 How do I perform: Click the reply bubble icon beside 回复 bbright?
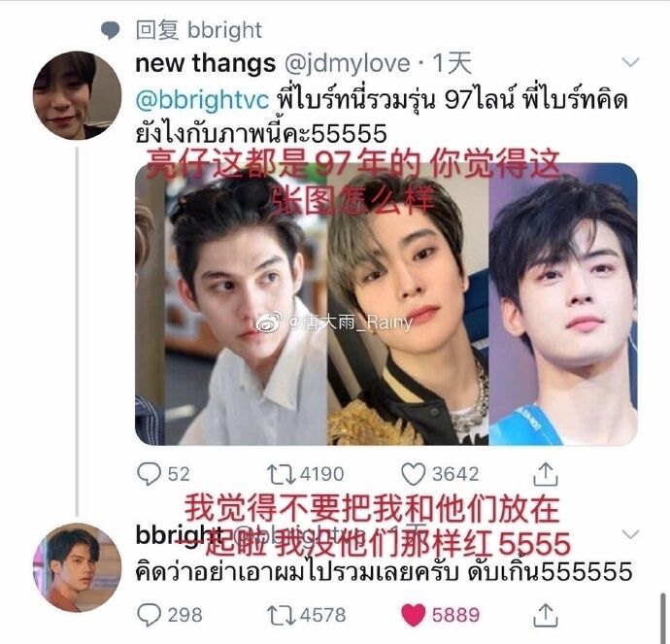pyautogui.click(x=111, y=30)
